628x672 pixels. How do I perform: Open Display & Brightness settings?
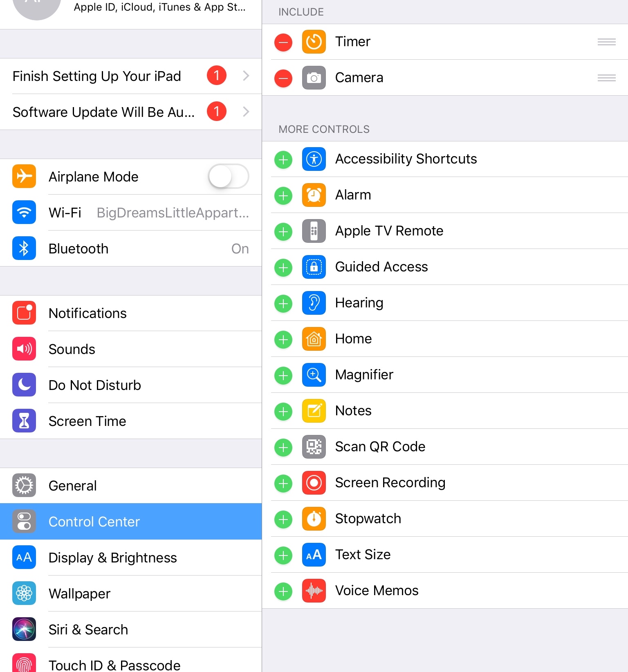click(131, 558)
